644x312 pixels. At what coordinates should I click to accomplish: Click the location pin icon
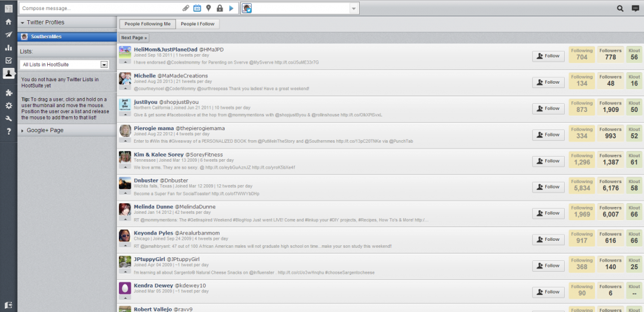(209, 8)
